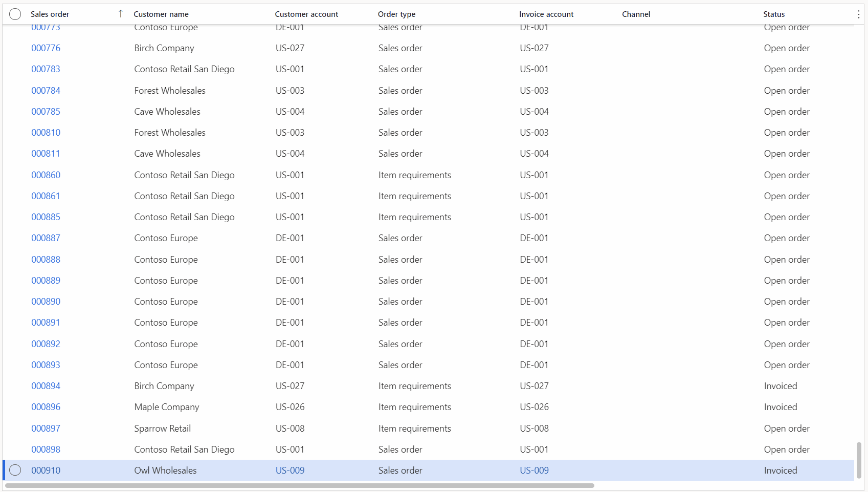Click the Customer account column header
Viewport: 868px width, 492px height.
pos(306,14)
